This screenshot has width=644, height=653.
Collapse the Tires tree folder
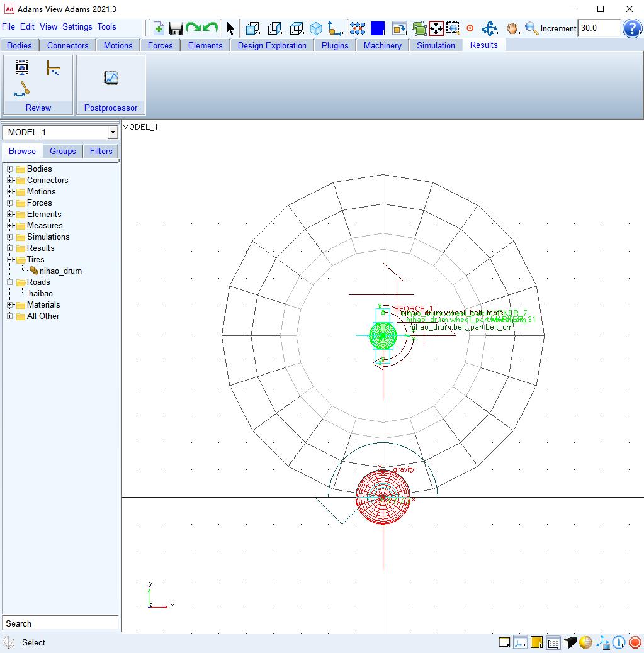[10, 259]
